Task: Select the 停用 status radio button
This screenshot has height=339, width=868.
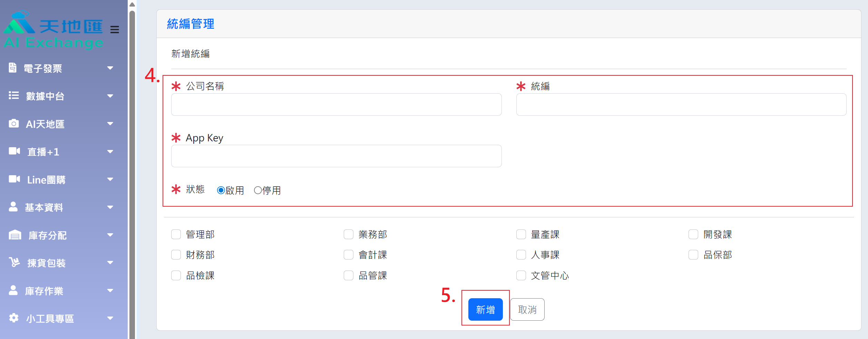Action: pyautogui.click(x=258, y=190)
